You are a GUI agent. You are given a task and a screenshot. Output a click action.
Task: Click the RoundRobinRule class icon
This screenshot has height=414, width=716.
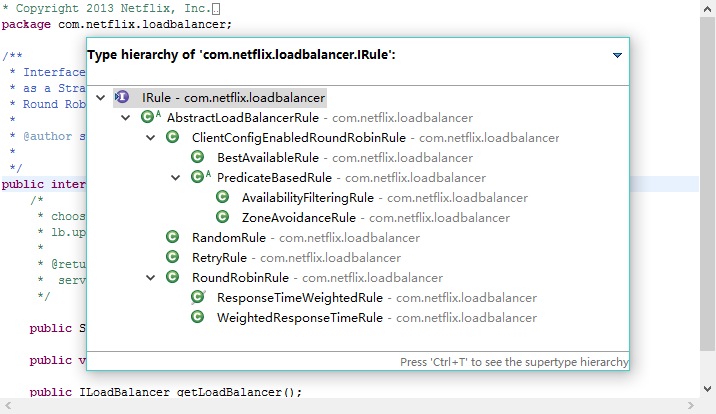pos(173,277)
